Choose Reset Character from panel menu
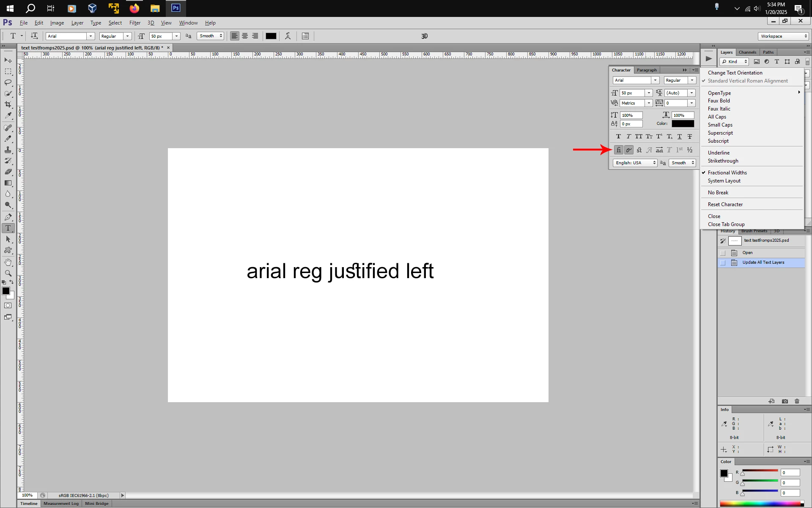Screen dimensions: 812x508 725,204
